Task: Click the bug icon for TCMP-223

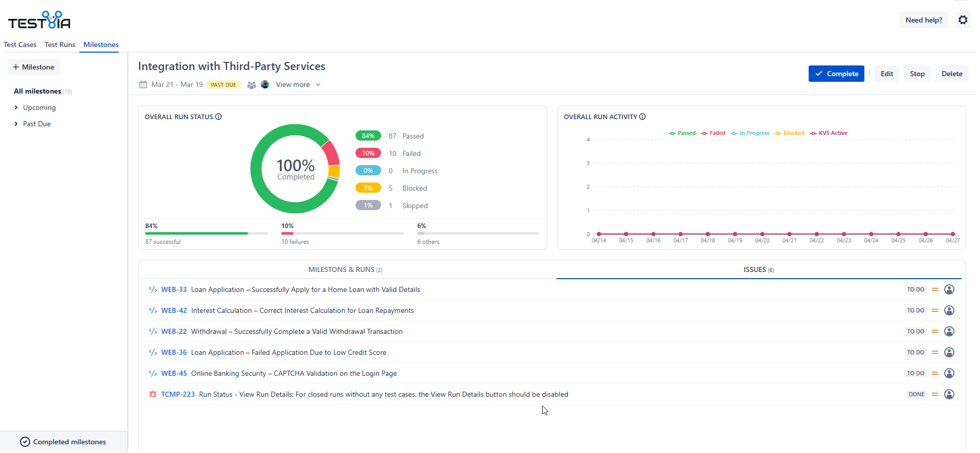Action: tap(152, 394)
